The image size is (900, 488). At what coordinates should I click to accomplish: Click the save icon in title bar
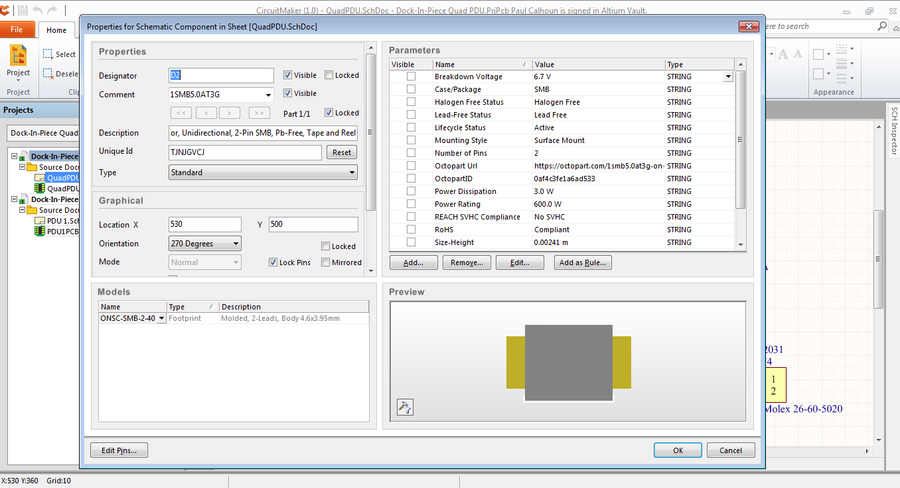coord(23,10)
